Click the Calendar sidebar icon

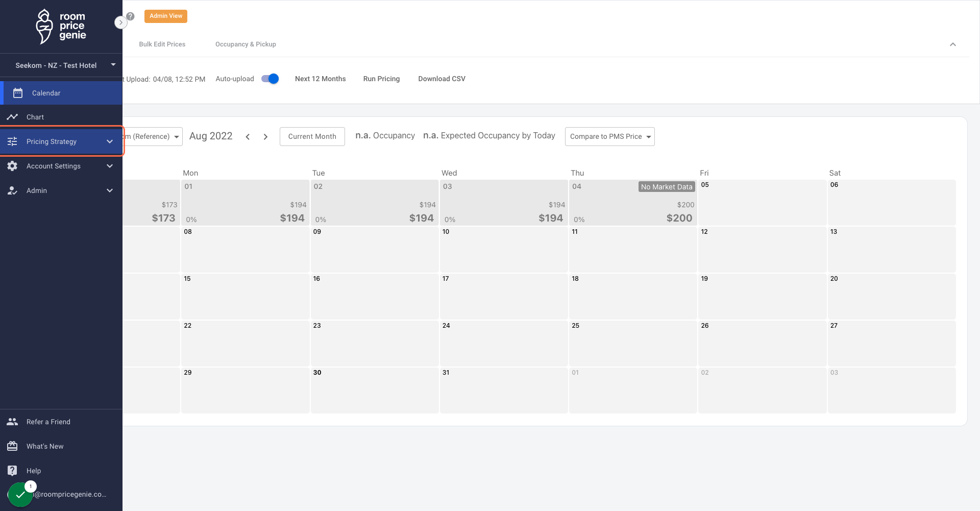coord(18,93)
